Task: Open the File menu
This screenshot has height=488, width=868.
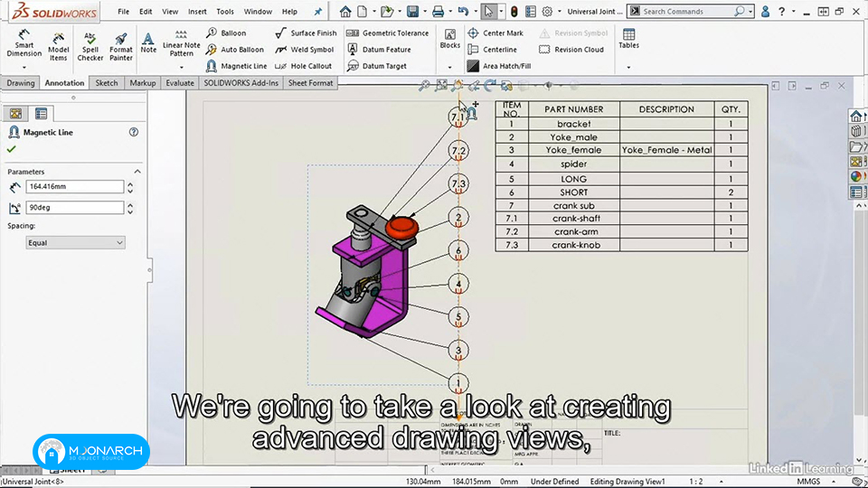Action: click(124, 11)
